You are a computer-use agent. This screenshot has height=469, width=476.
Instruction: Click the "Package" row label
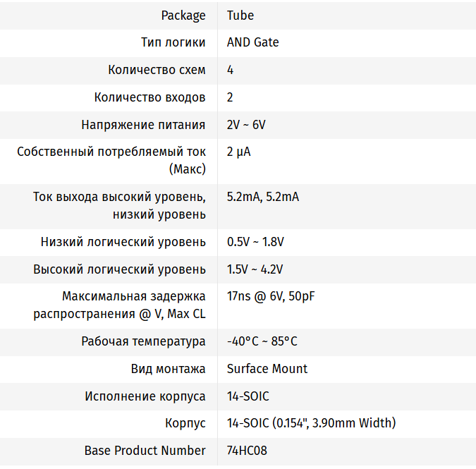pos(183,15)
